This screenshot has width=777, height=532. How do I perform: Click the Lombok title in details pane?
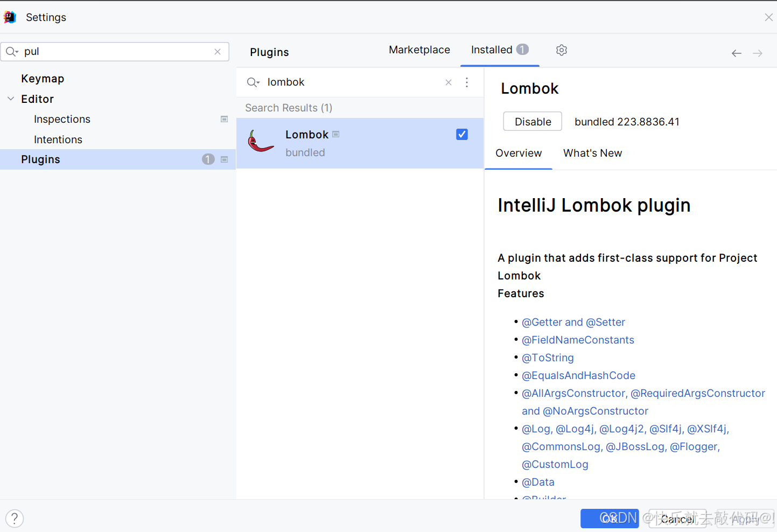click(530, 88)
